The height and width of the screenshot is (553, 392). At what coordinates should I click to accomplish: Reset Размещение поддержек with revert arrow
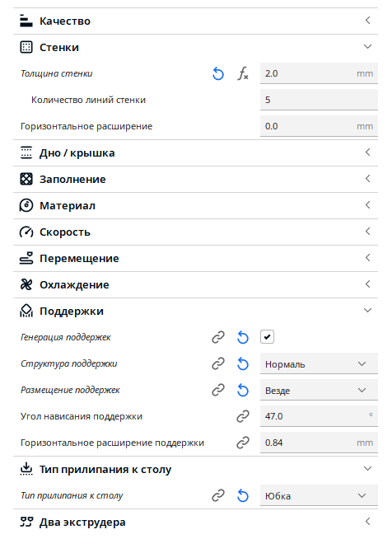point(243,390)
